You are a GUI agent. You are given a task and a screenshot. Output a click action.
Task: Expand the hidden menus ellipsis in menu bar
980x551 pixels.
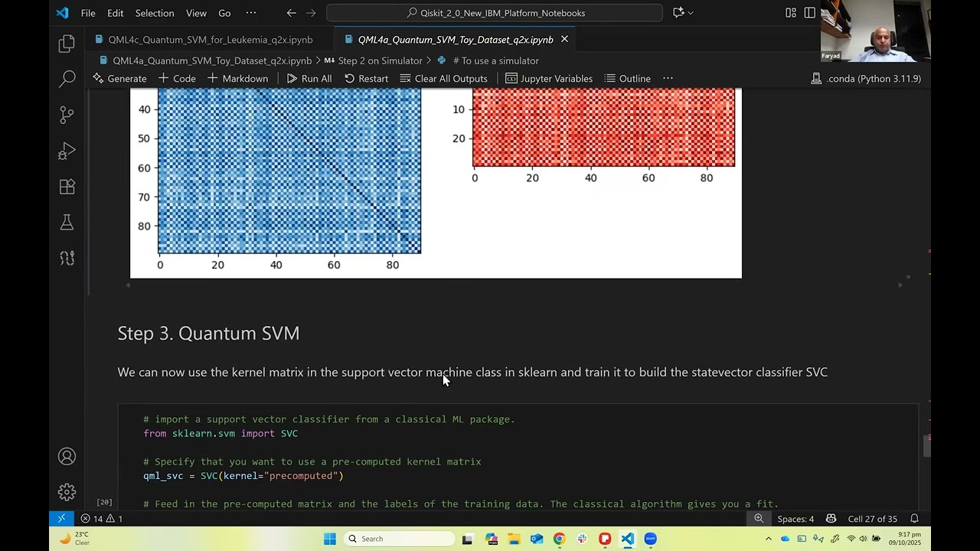(x=251, y=13)
